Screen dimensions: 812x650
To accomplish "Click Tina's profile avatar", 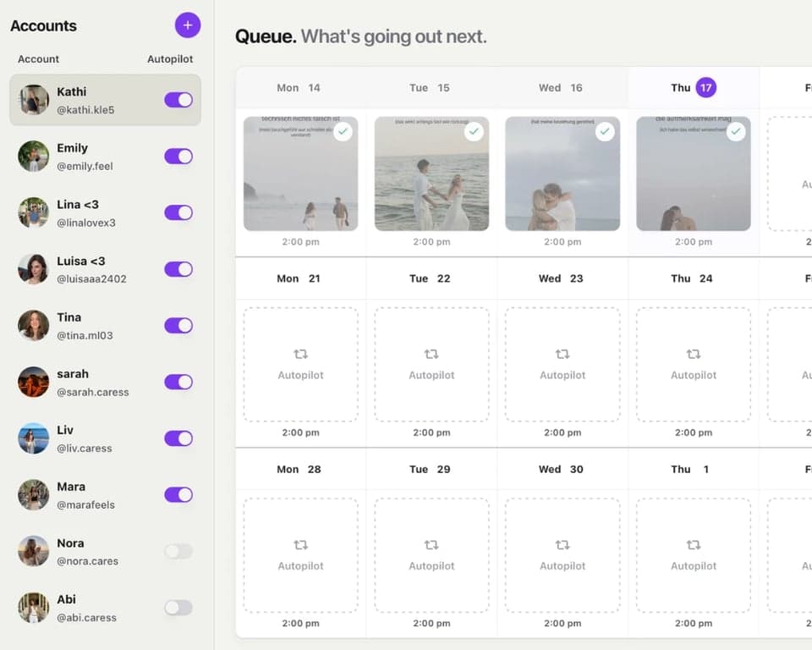I will point(34,326).
